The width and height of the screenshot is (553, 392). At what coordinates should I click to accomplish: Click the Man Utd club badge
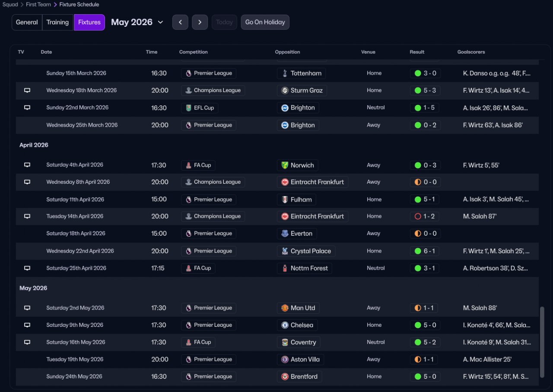[x=285, y=308]
